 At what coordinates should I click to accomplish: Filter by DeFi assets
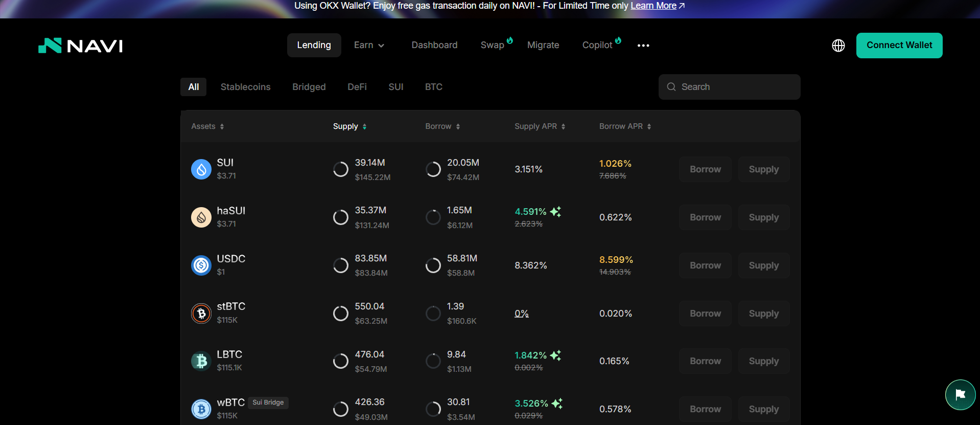pyautogui.click(x=357, y=87)
